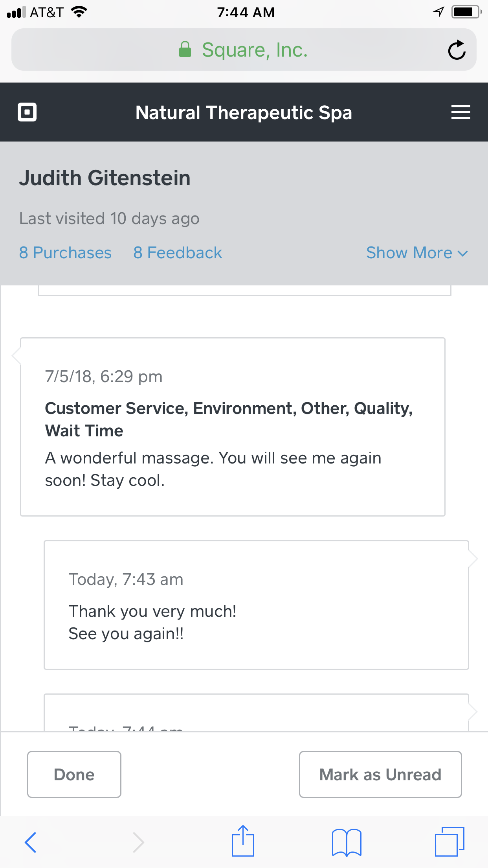The image size is (488, 868).
Task: Select the 7/5/18 feedback message
Action: click(x=233, y=427)
